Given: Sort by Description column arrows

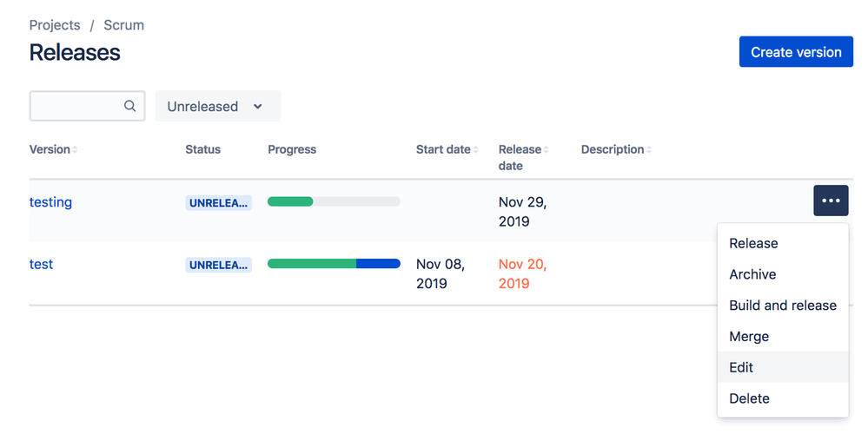Looking at the screenshot, I should tap(649, 150).
